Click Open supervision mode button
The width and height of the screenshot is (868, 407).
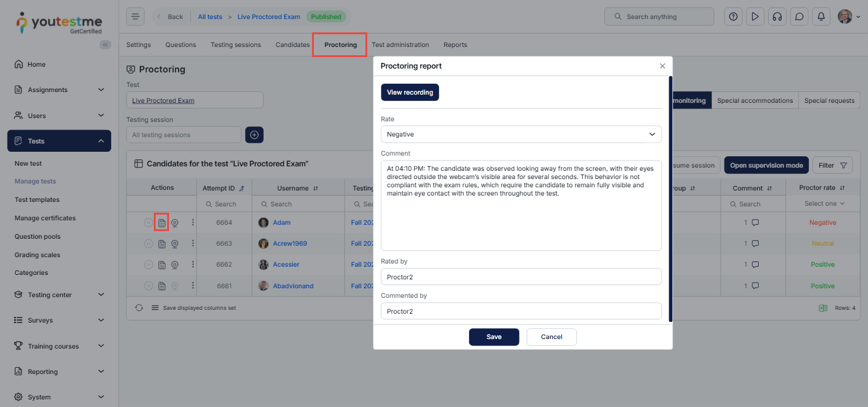point(766,165)
